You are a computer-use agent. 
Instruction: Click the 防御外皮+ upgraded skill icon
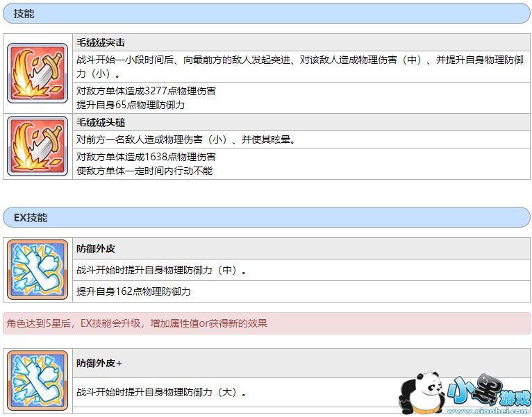tap(38, 380)
